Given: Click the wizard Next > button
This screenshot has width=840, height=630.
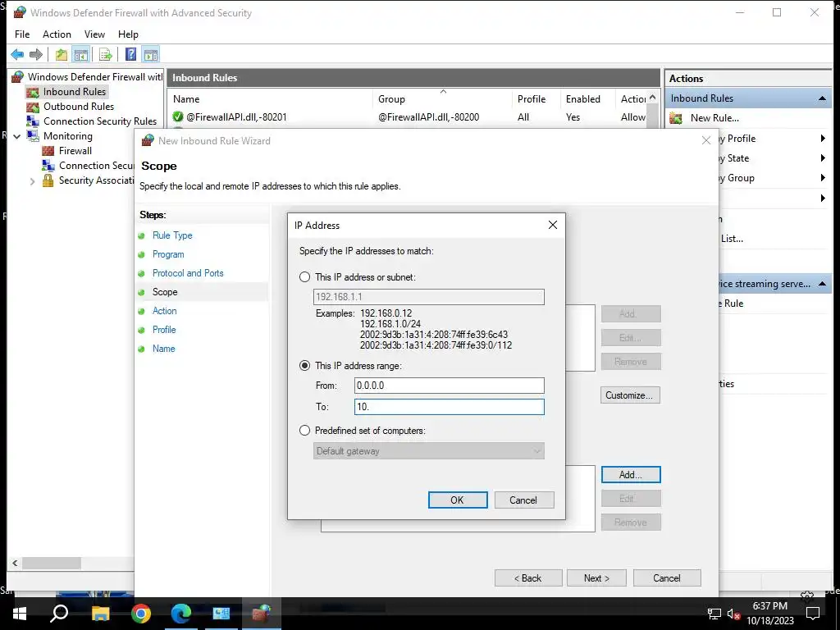Looking at the screenshot, I should tap(596, 578).
